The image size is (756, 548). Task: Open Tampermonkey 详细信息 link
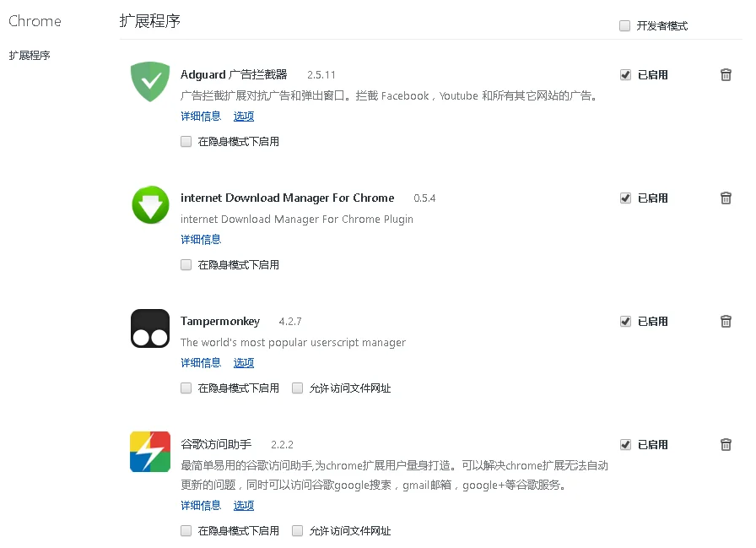tap(201, 363)
